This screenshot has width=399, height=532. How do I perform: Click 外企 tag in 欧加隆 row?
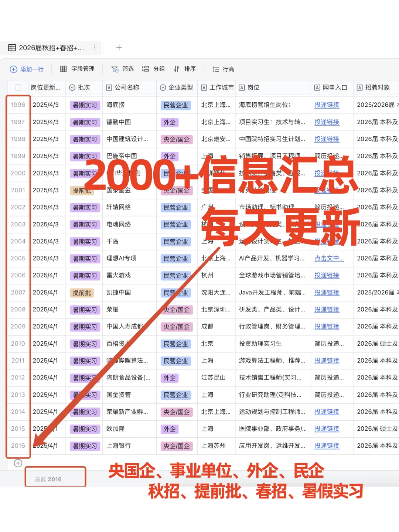[170, 429]
